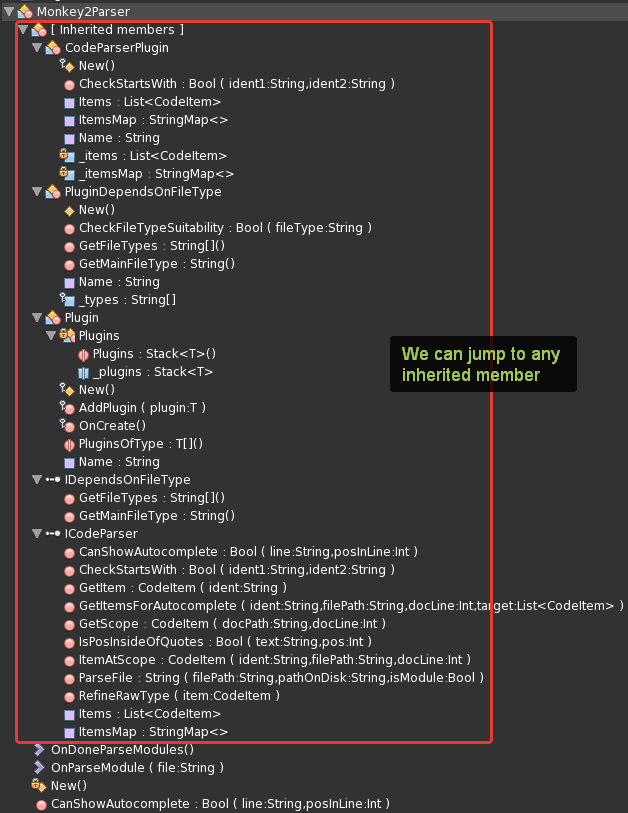Click the Plugins nested class icon
Image resolution: width=628 pixels, height=813 pixels.
point(68,336)
